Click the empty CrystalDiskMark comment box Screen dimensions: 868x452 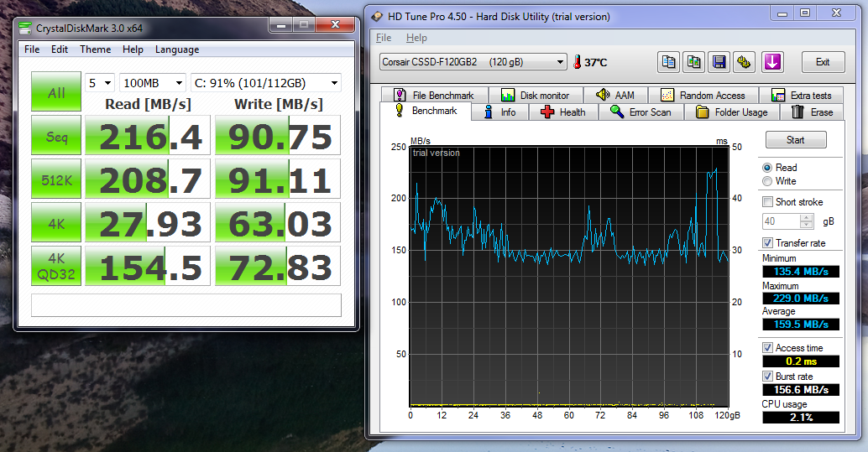coord(186,305)
